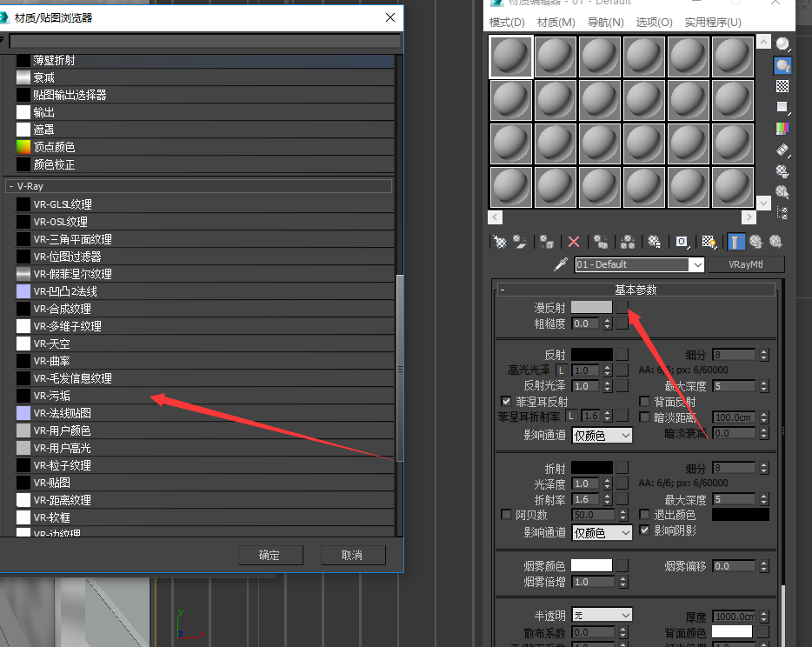
Task: Click the Go to Parent icon
Action: 756,242
